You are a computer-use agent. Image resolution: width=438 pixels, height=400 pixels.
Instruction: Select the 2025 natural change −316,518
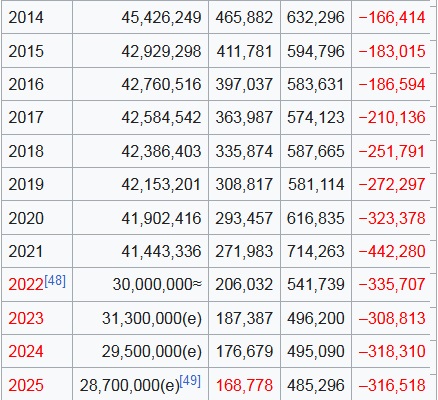click(392, 385)
